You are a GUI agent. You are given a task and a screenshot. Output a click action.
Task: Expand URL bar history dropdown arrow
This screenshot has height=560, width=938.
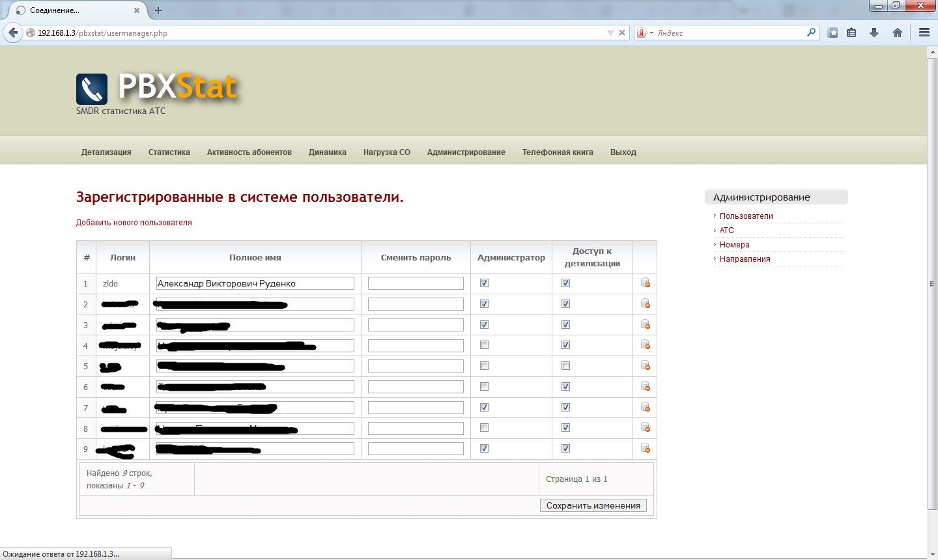tap(610, 33)
